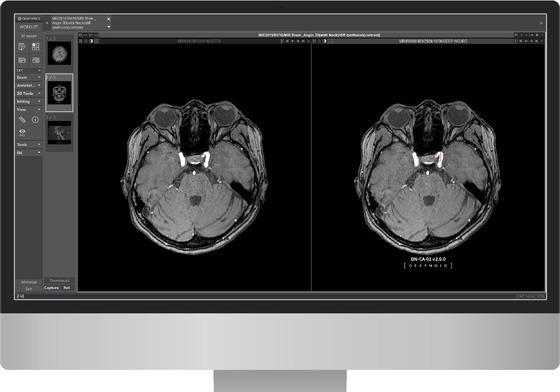Open the study tab dropdown arrow

pos(109,27)
